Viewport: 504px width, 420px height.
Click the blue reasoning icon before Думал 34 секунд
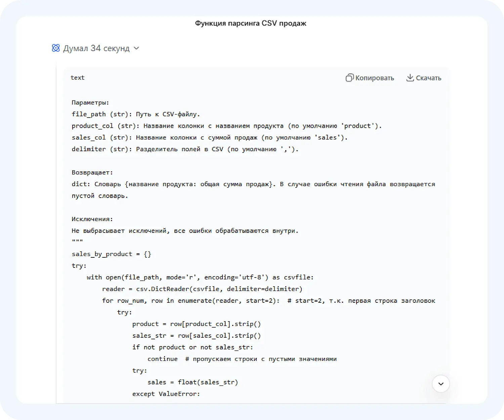tap(56, 48)
